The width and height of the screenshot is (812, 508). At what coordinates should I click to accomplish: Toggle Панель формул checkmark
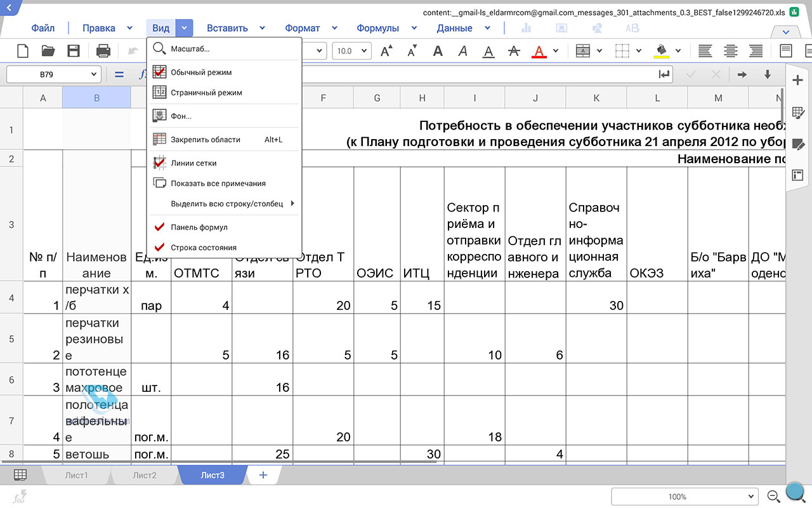(x=224, y=227)
